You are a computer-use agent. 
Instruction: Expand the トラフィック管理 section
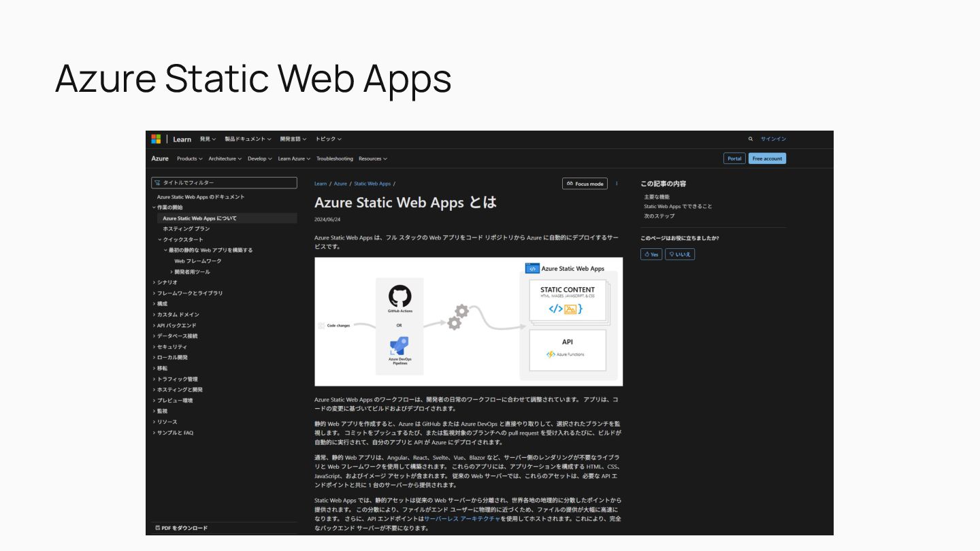175,379
